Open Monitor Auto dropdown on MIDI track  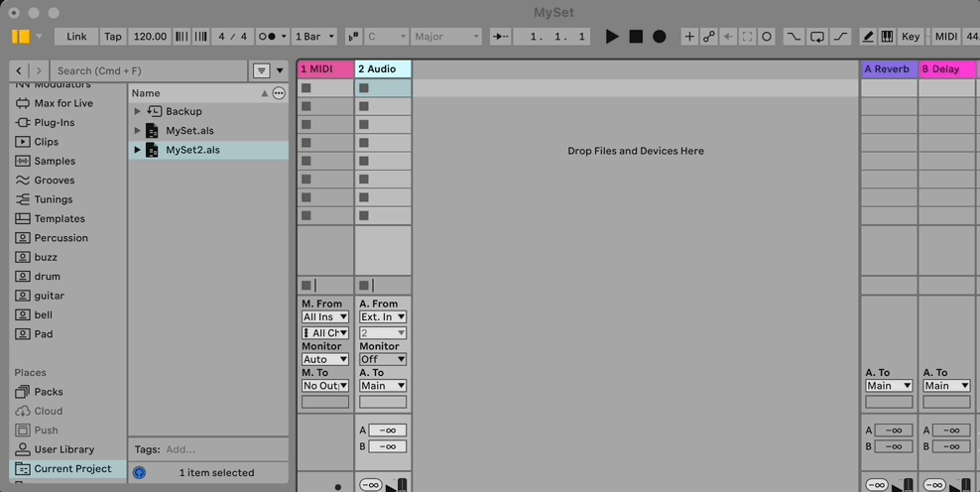(325, 359)
